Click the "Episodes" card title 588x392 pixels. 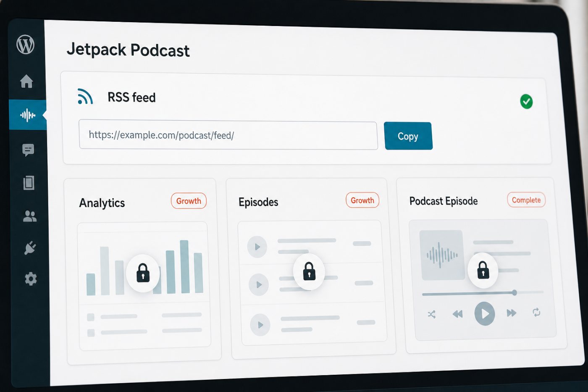[x=258, y=202]
